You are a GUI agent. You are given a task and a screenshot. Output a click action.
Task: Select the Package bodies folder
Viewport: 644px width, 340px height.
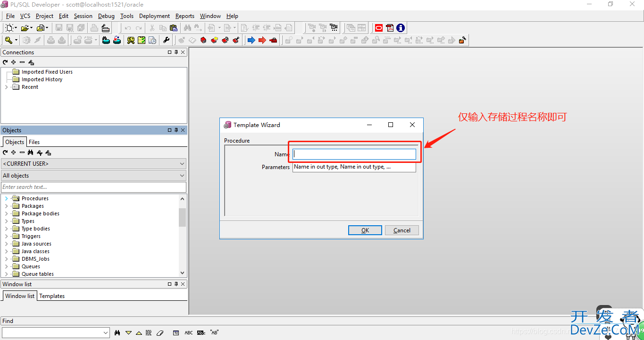tap(41, 213)
